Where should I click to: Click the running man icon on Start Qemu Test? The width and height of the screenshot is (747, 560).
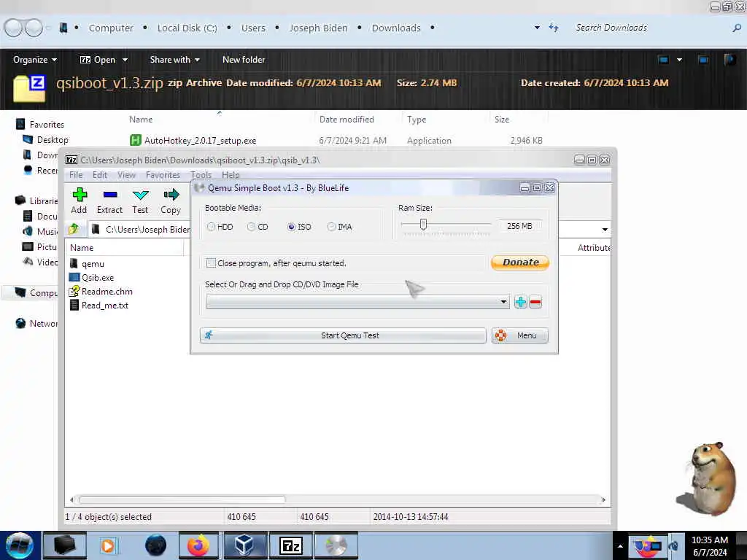[x=209, y=335]
